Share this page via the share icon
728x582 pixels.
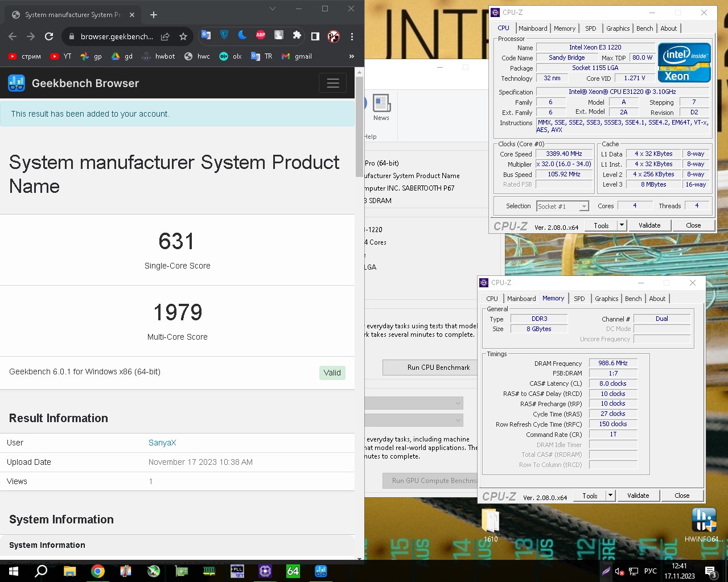click(x=165, y=36)
